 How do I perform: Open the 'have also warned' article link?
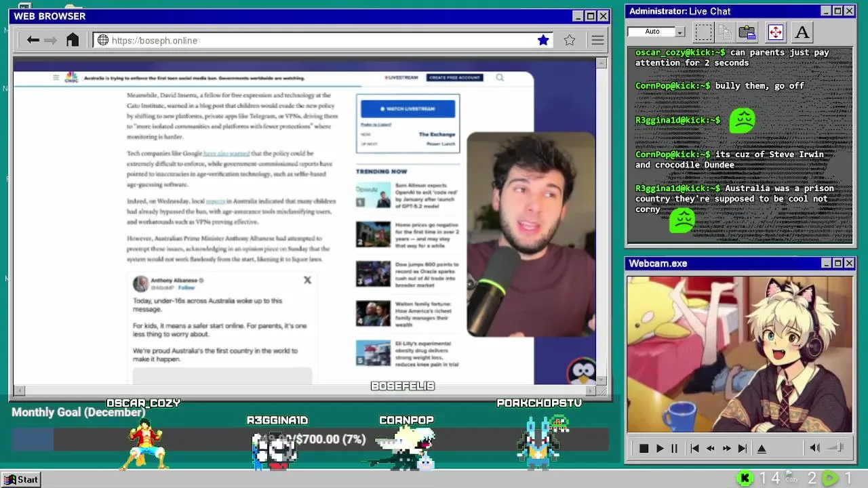(x=226, y=154)
